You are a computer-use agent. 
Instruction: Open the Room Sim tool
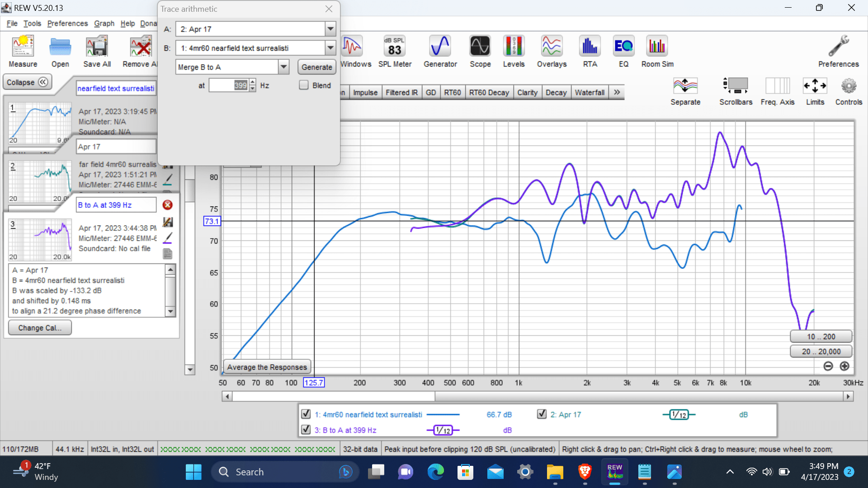[657, 52]
